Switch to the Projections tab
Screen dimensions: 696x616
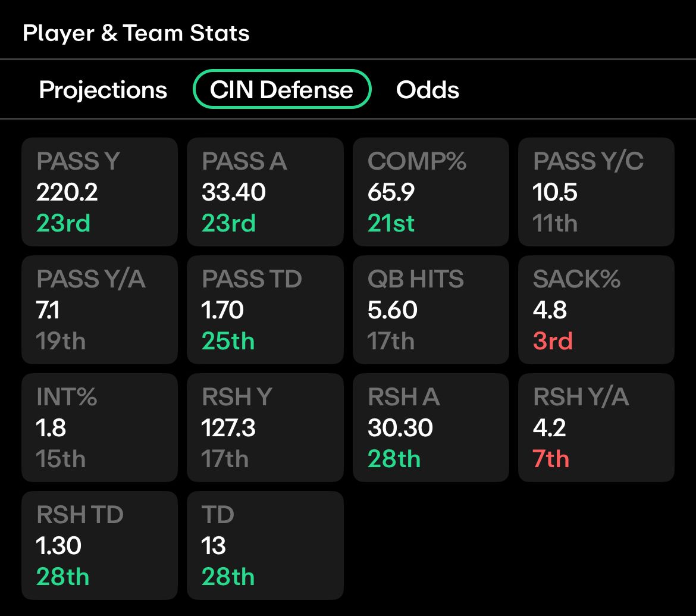tap(103, 90)
